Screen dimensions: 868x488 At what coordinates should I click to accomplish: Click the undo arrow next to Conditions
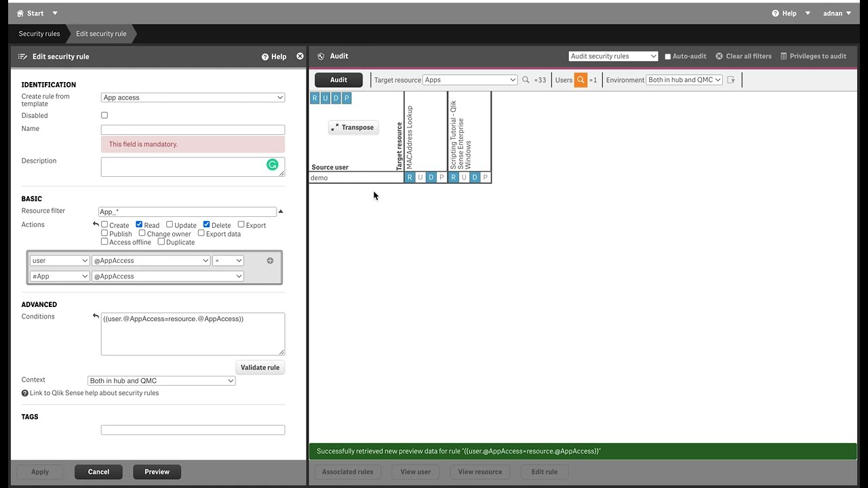pos(96,317)
